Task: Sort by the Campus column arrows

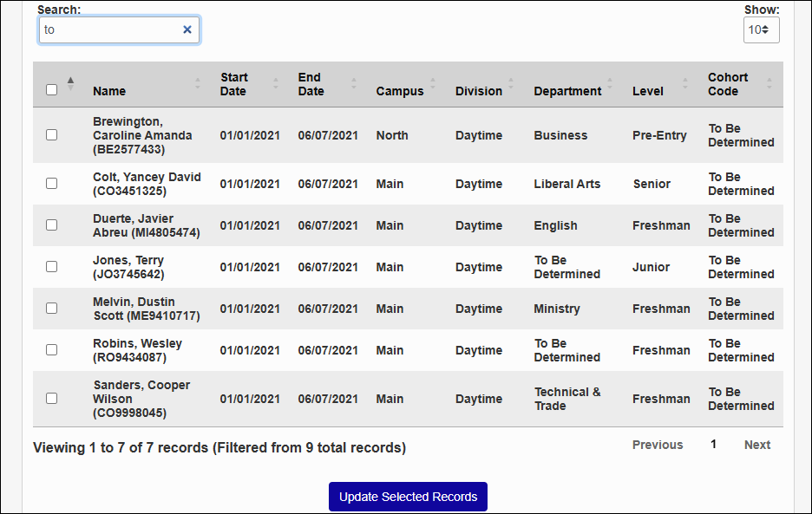Action: point(432,84)
